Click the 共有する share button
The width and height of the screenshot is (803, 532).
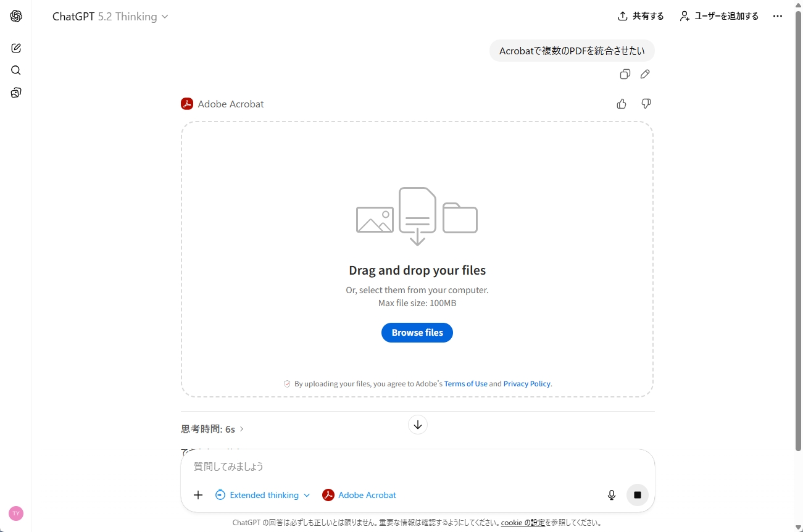coord(641,16)
